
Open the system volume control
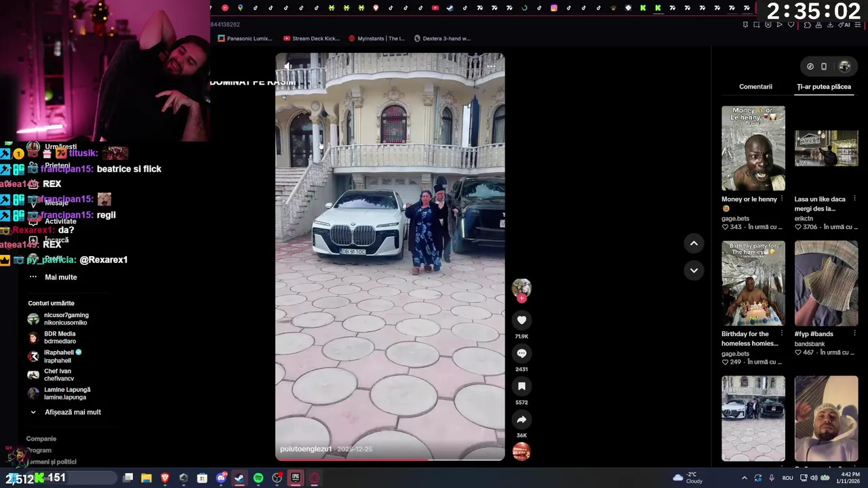pos(814,478)
